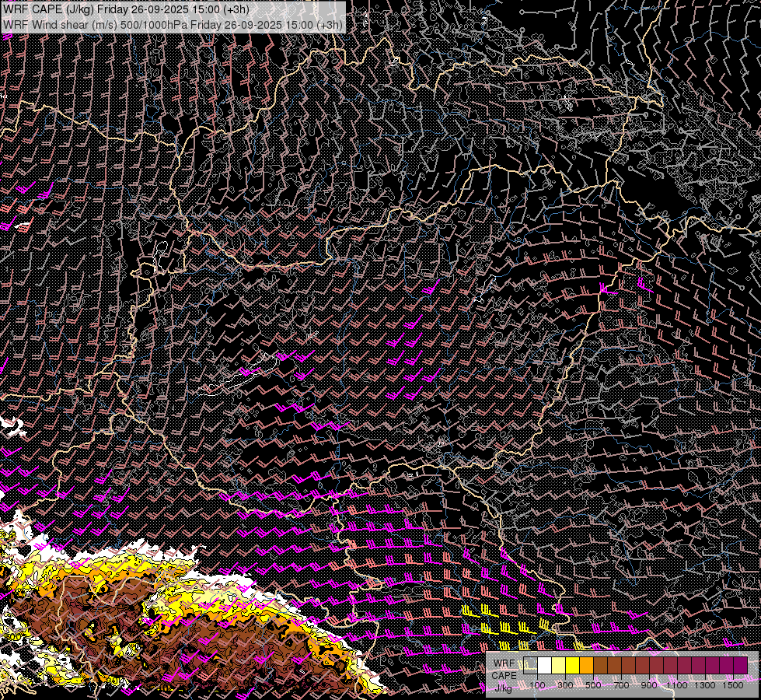Click the darkest purple swatch above 1500
This screenshot has width=761, height=700.
(741, 665)
